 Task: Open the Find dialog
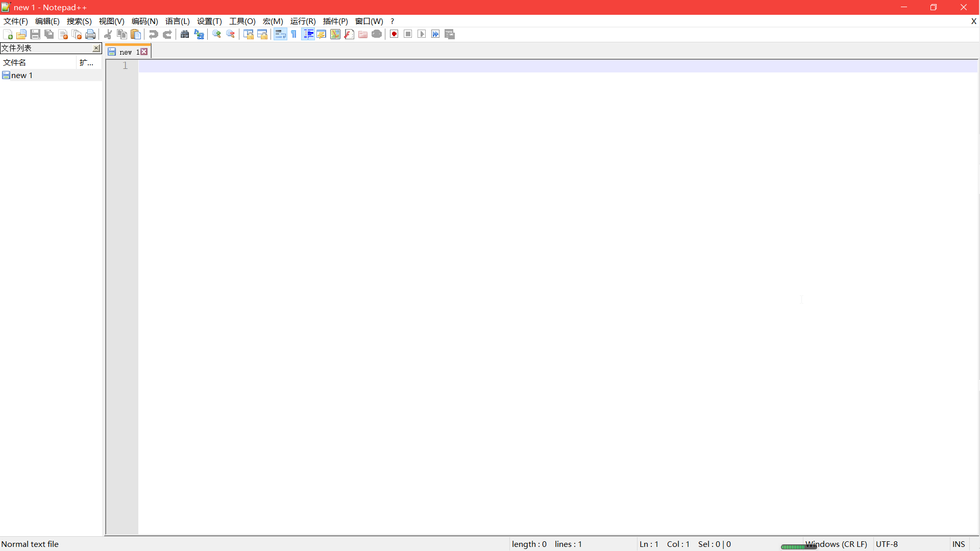click(184, 34)
